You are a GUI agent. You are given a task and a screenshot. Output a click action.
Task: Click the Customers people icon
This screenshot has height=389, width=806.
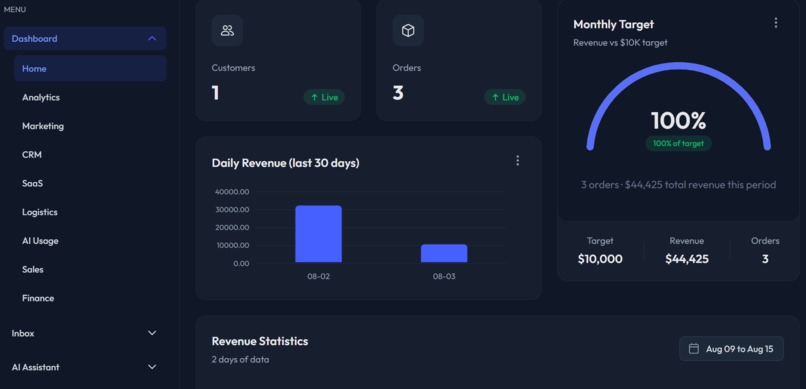227,31
